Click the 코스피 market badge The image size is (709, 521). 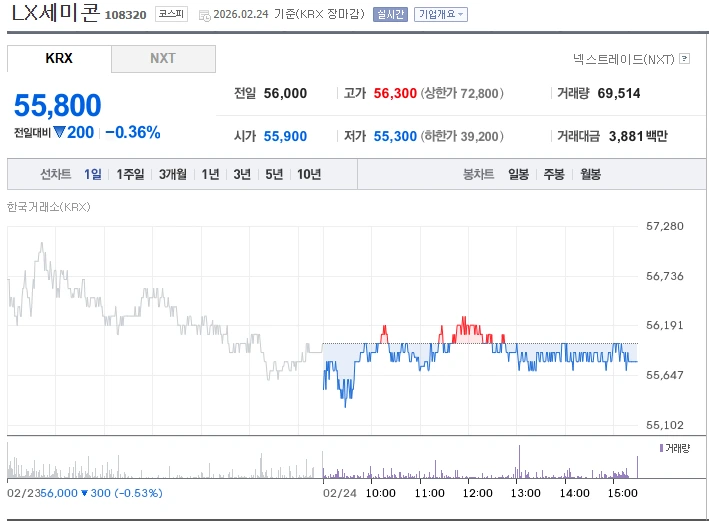171,14
